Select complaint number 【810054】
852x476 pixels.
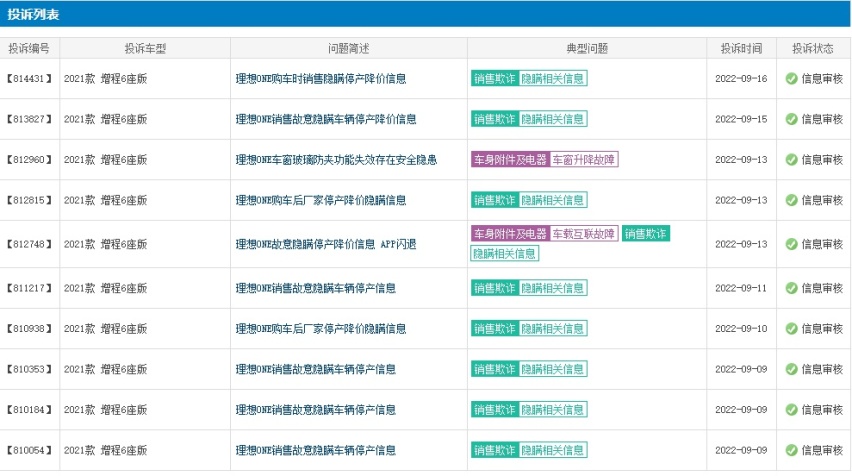(29, 450)
